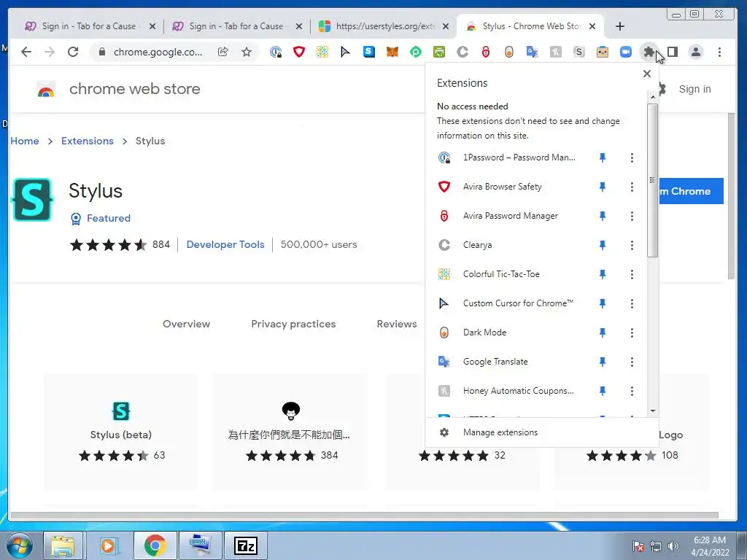Toggle pin for Custom Cursor for Chrome

pyautogui.click(x=602, y=303)
